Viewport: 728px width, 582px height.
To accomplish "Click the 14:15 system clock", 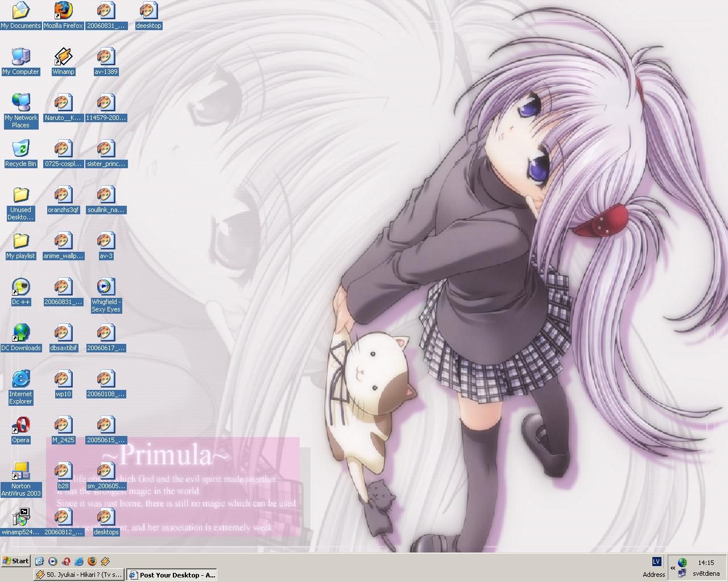I will (x=706, y=563).
